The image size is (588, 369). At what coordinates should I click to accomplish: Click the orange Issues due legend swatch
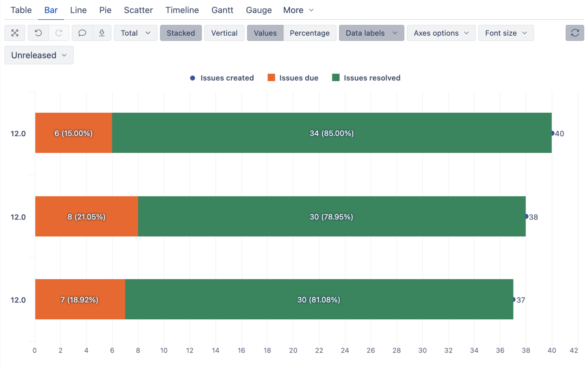coord(271,78)
